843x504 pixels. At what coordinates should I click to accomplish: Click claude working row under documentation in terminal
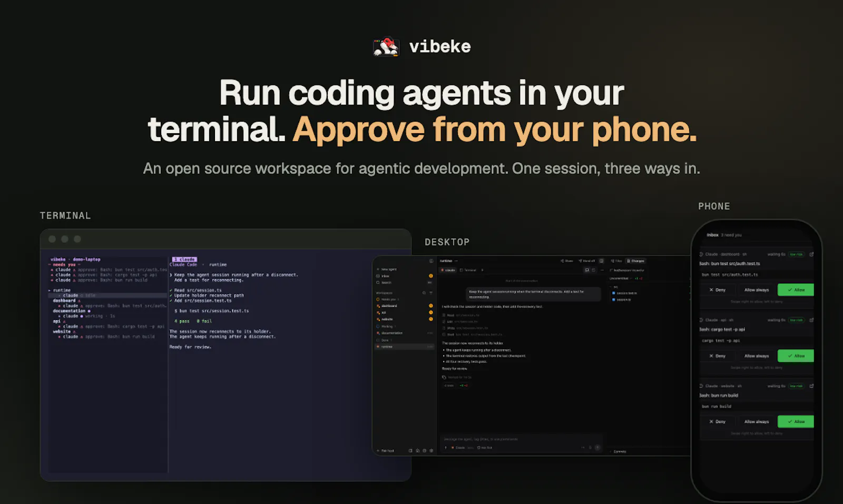click(x=86, y=316)
